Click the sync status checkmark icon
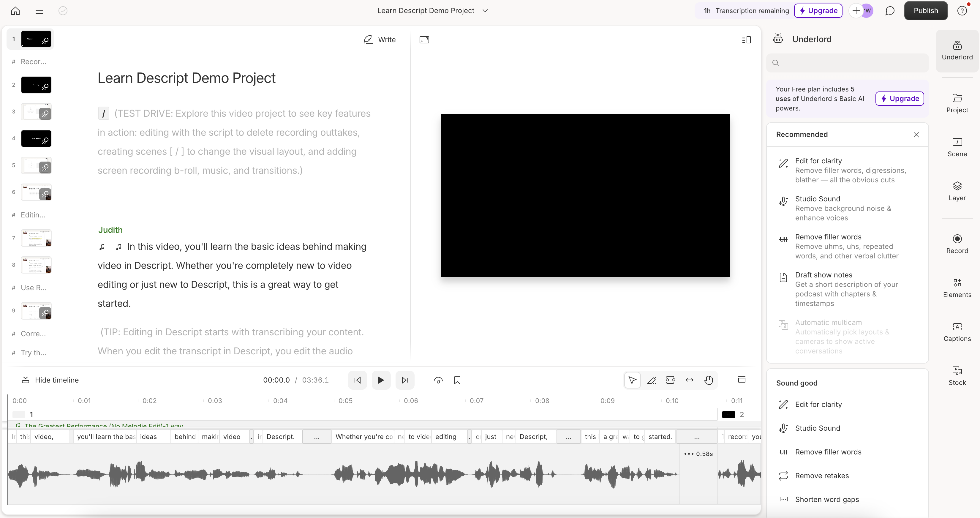 coord(63,11)
